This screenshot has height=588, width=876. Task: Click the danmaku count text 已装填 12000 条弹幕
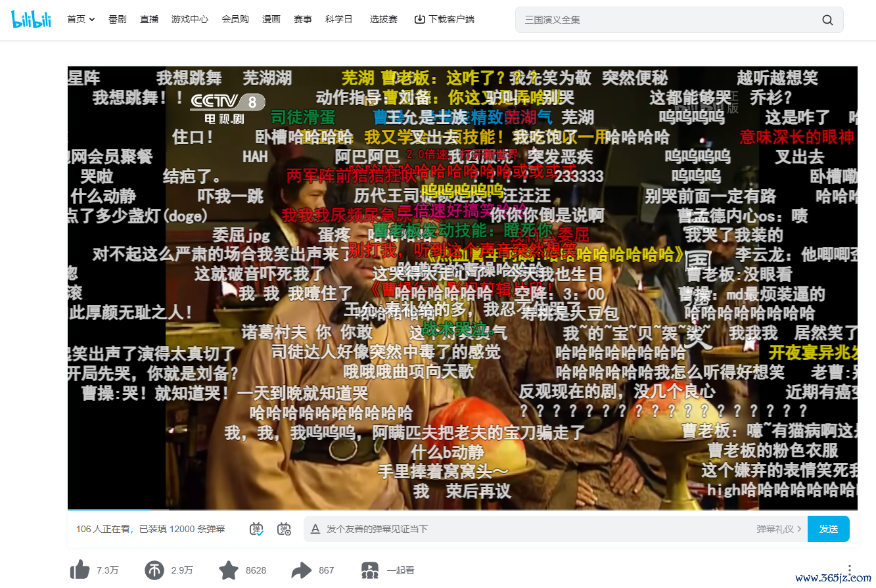[182, 529]
